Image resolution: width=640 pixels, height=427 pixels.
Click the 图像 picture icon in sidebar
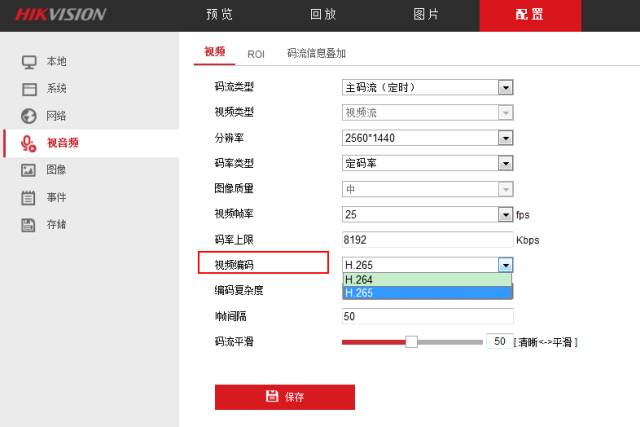pyautogui.click(x=29, y=170)
